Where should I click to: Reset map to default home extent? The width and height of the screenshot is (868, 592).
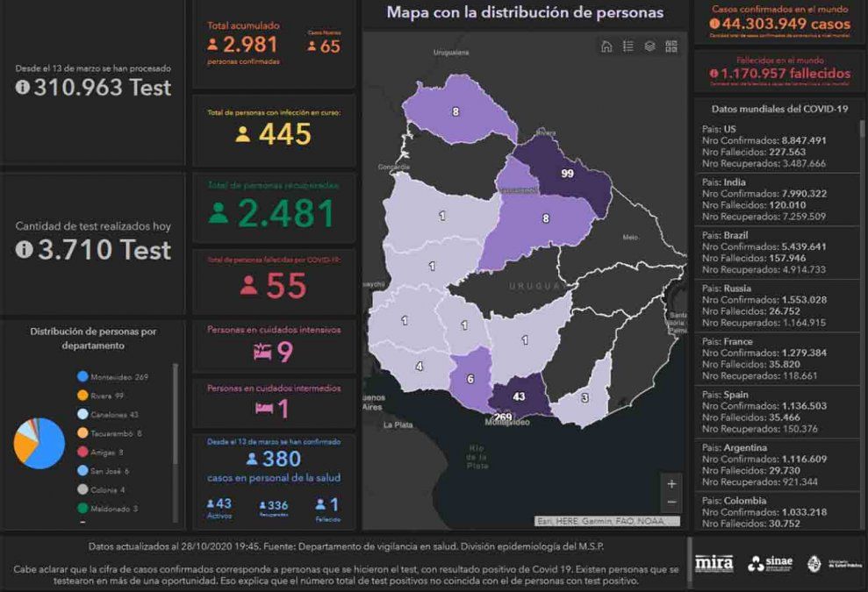pos(606,46)
